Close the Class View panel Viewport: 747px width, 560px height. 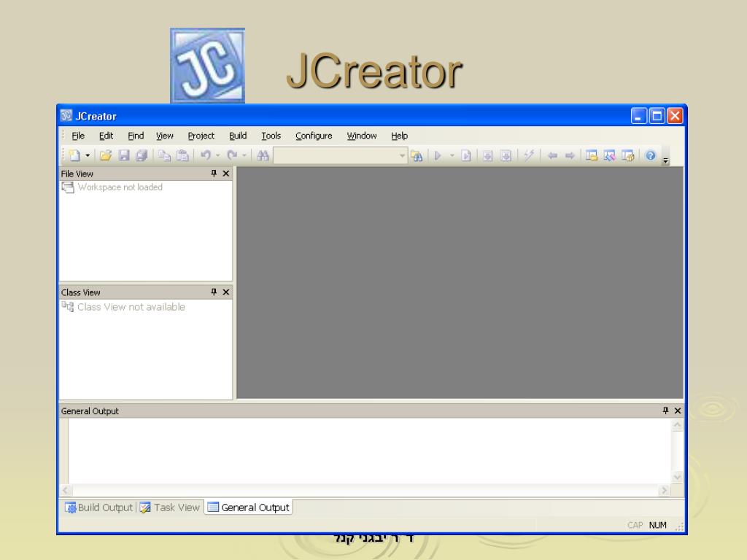pyautogui.click(x=226, y=292)
